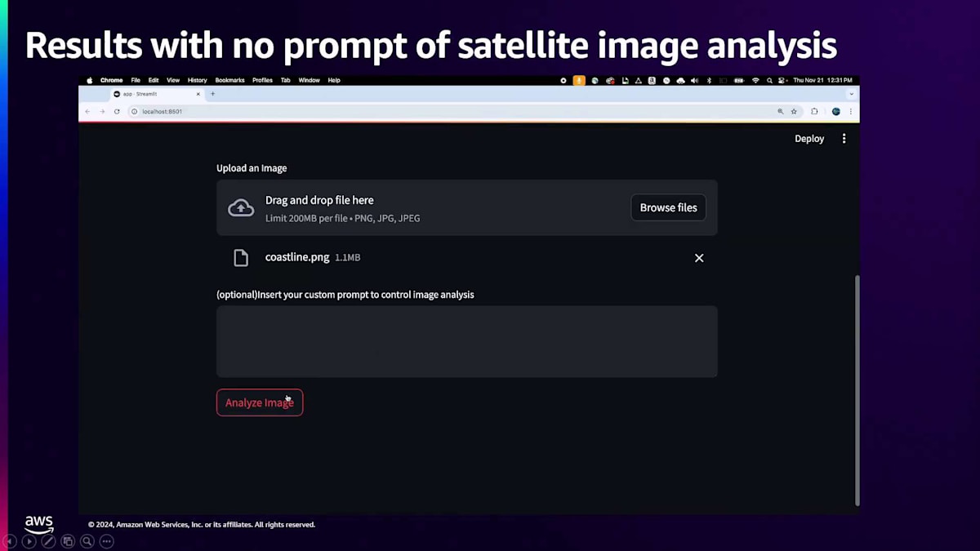Click the cloud upload icon
This screenshot has width=980, height=551.
pos(241,208)
